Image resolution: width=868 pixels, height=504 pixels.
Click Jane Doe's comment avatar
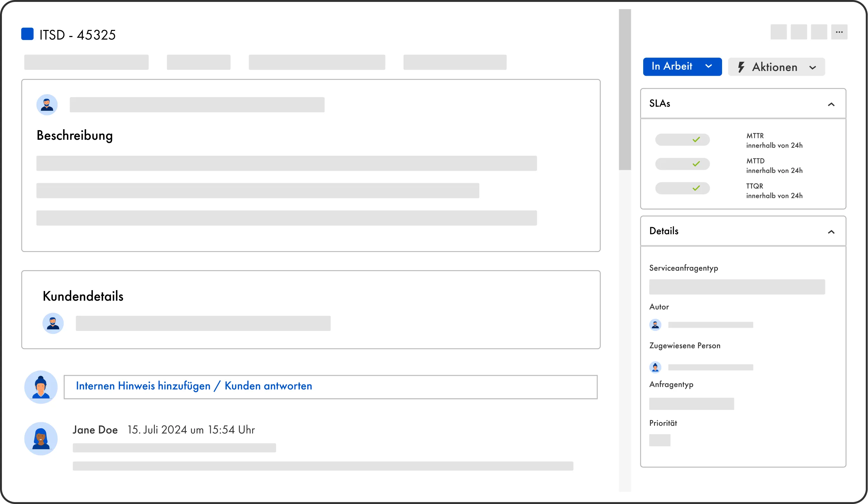click(41, 438)
